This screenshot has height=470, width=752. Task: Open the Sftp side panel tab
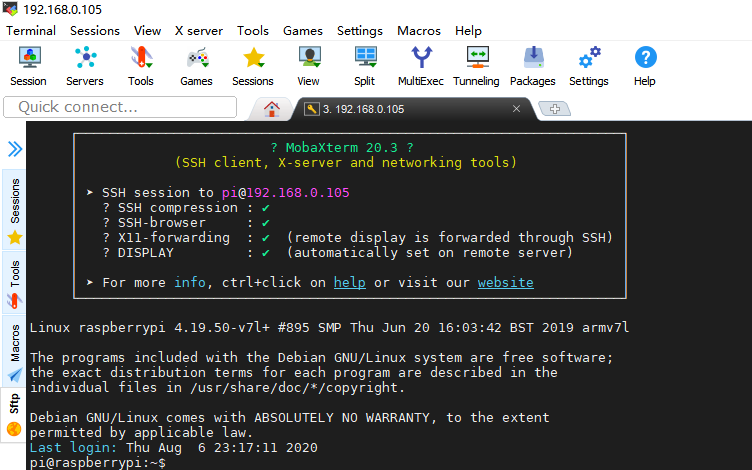[14, 414]
